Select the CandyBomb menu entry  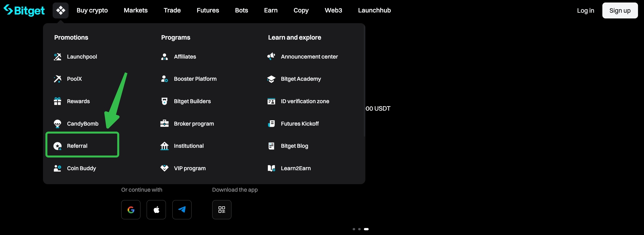click(x=83, y=124)
